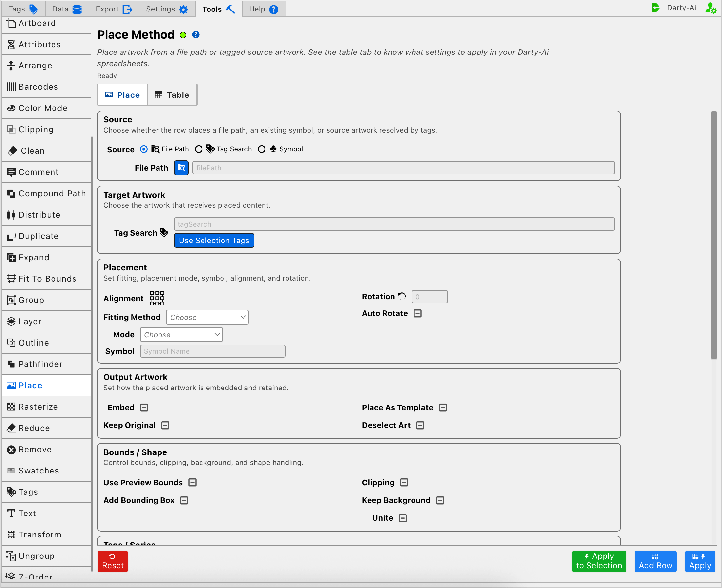This screenshot has width=722, height=588.
Task: Open Expand tool in sidebar
Action: point(46,258)
